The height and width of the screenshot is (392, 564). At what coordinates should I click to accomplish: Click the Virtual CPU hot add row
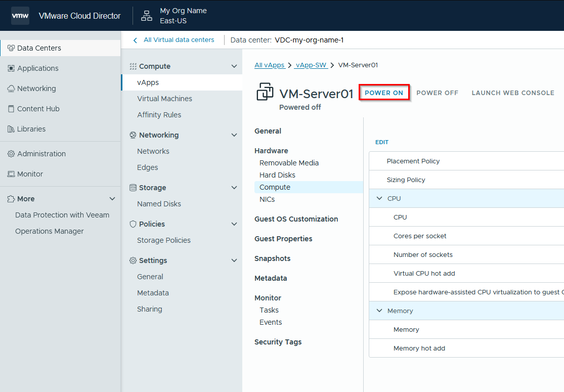[466, 273]
